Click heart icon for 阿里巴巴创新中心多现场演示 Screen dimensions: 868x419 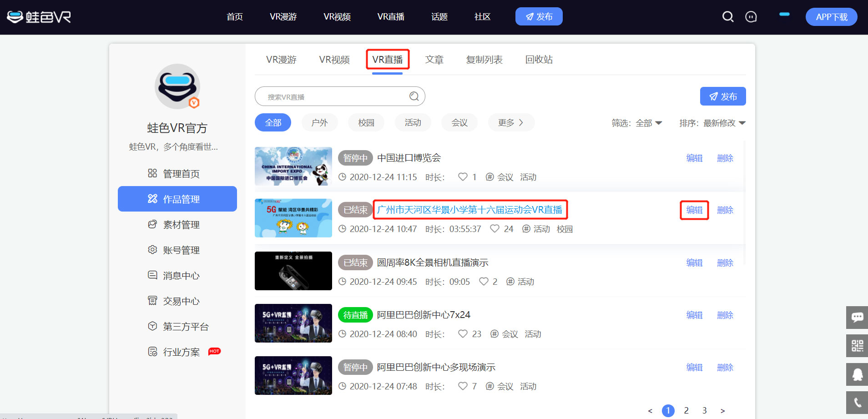pyautogui.click(x=463, y=386)
